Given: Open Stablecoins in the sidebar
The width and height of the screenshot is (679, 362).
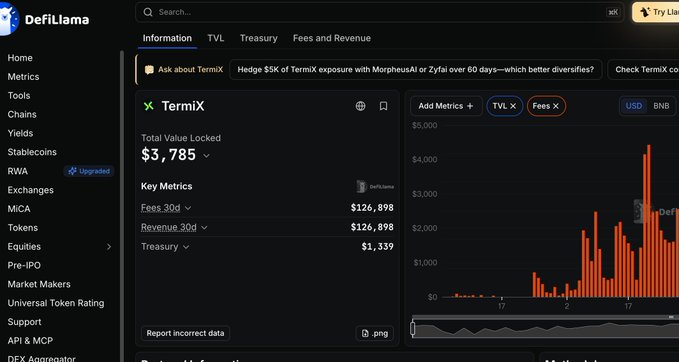Looking at the screenshot, I should coord(32,152).
